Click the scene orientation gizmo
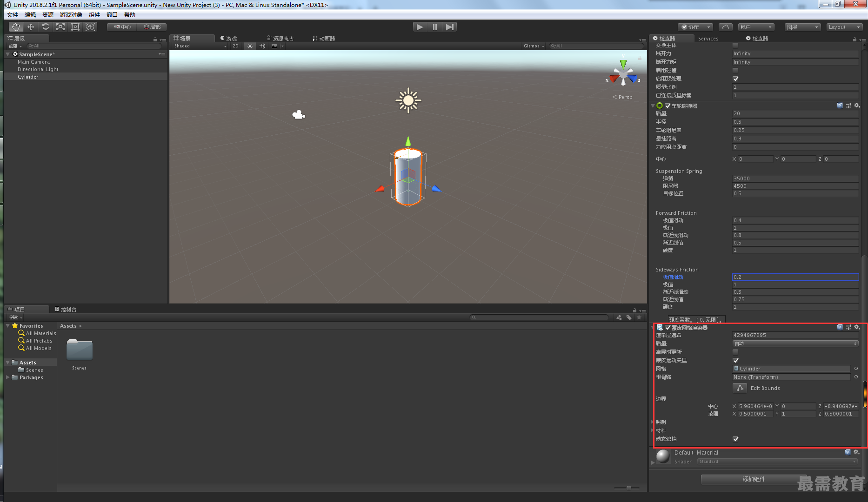 coord(623,75)
